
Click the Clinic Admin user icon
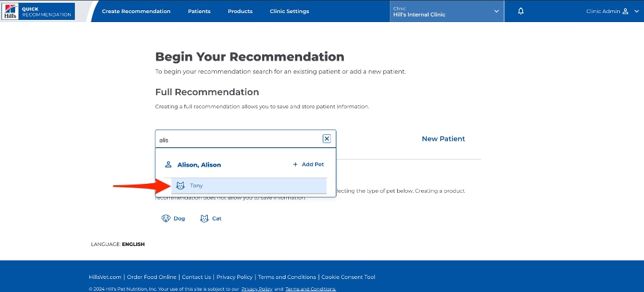click(625, 11)
